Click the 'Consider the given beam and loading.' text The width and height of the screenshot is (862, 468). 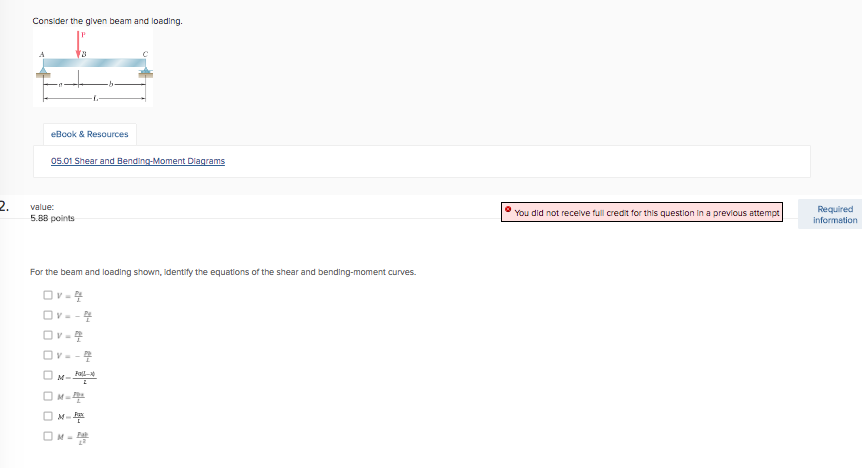pyautogui.click(x=107, y=21)
